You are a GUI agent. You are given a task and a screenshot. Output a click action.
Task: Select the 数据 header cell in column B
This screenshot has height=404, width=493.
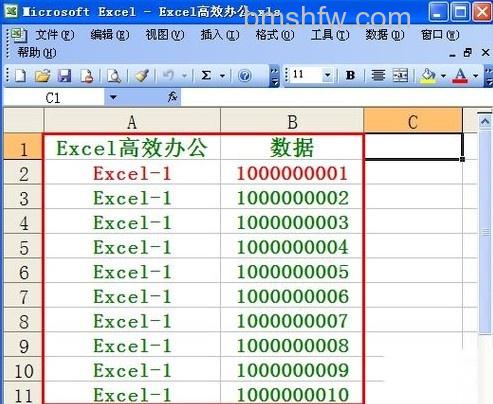[x=292, y=147]
